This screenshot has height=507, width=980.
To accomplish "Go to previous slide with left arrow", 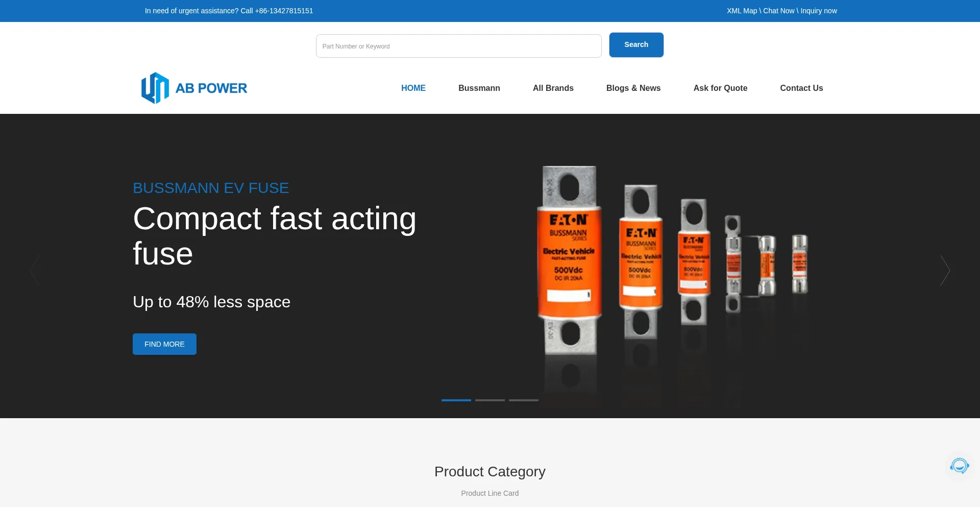I will [x=35, y=271].
